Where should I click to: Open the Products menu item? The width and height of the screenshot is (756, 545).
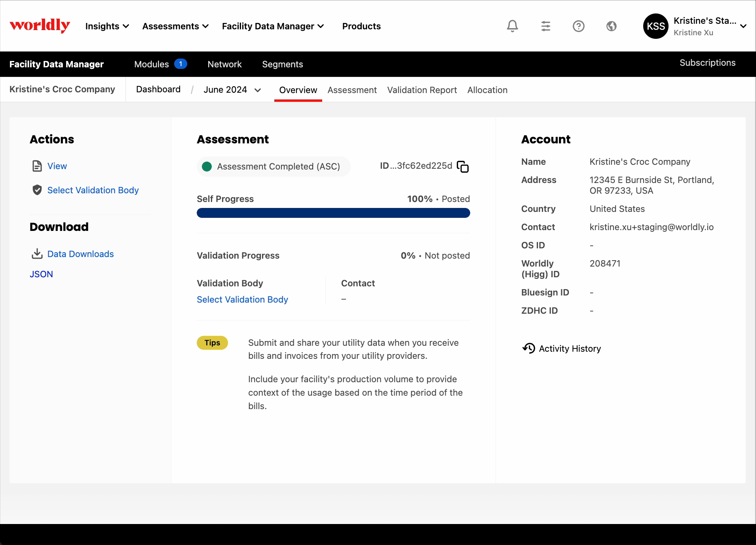(361, 26)
